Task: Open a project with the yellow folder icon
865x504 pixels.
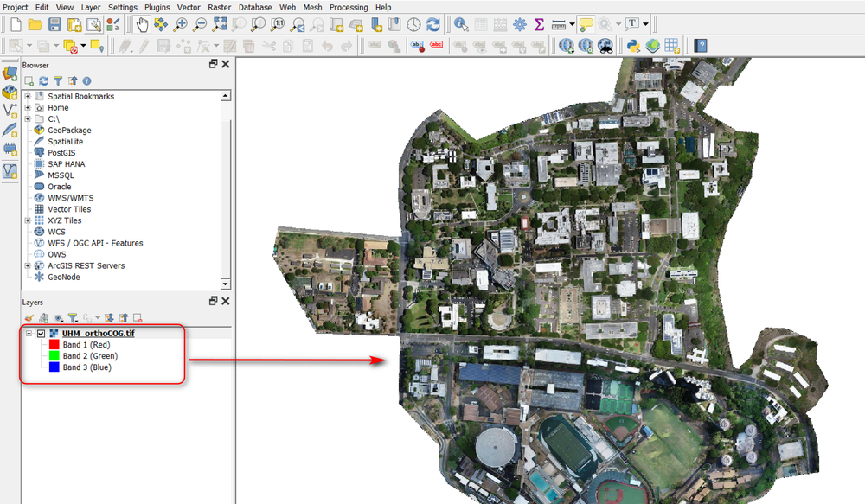Action: click(35, 25)
